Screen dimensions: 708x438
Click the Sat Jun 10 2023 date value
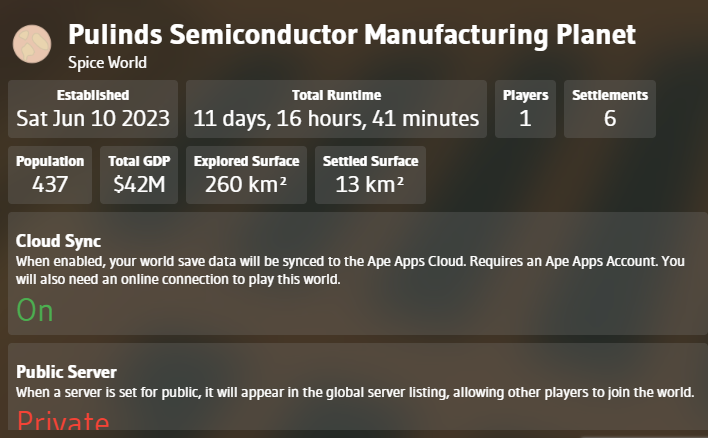tap(93, 119)
